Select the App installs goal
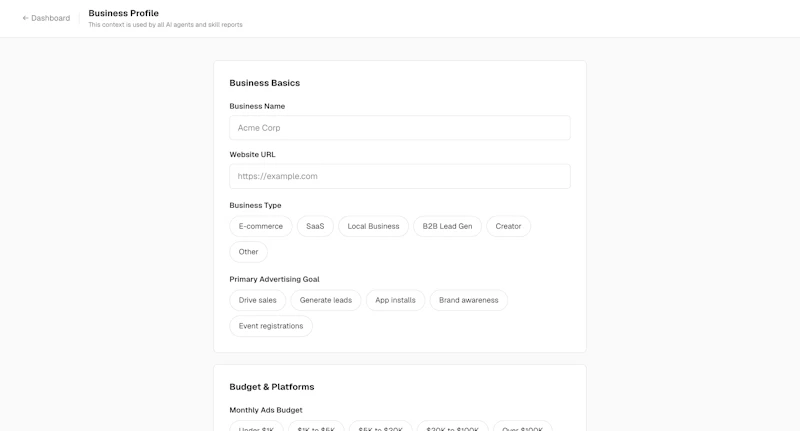Image resolution: width=800 pixels, height=431 pixels. 395,300
